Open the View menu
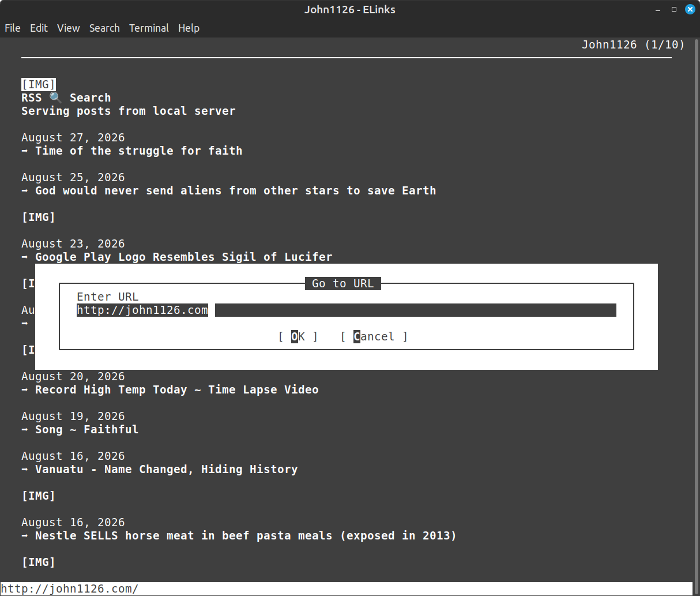The image size is (700, 596). (68, 28)
